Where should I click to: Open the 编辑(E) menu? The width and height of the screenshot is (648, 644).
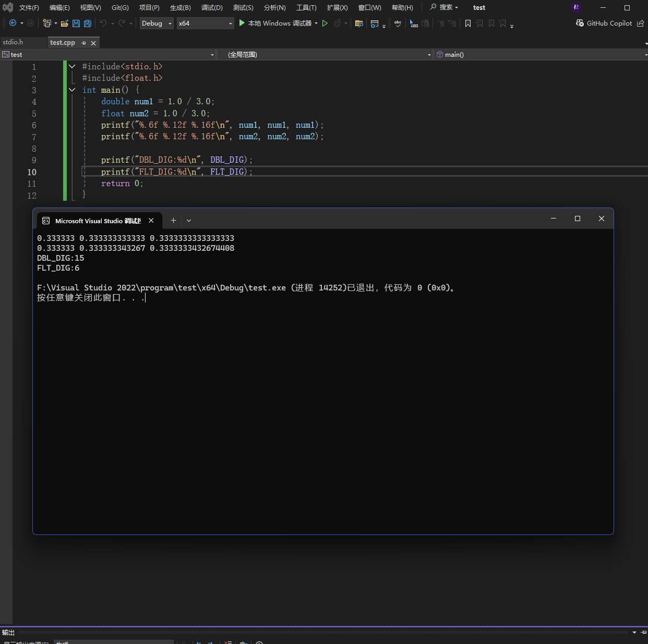59,7
